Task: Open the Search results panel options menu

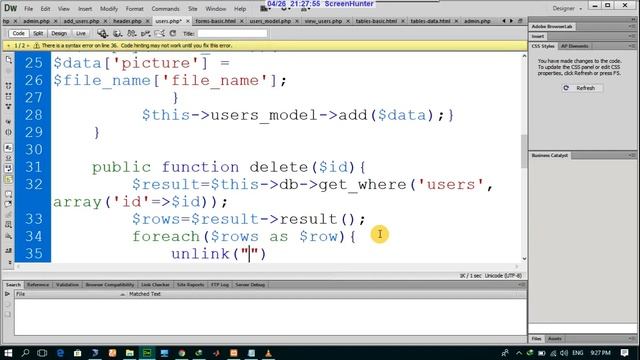Action: click(522, 285)
